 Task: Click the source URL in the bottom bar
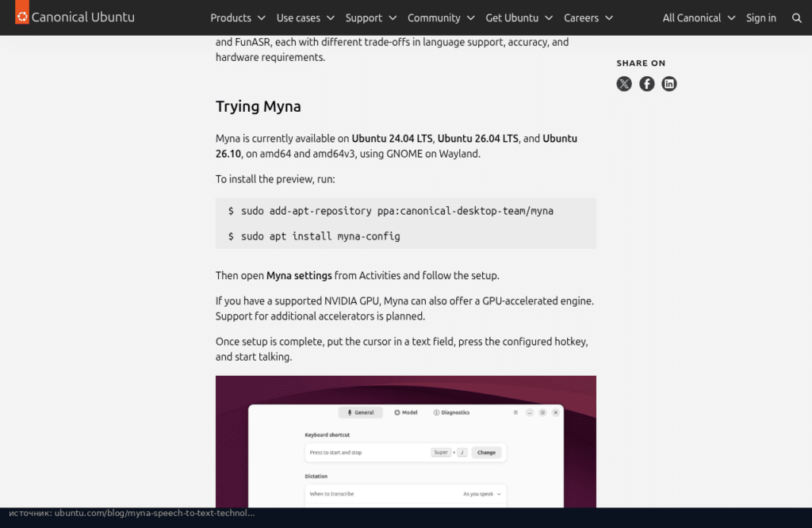(x=155, y=513)
